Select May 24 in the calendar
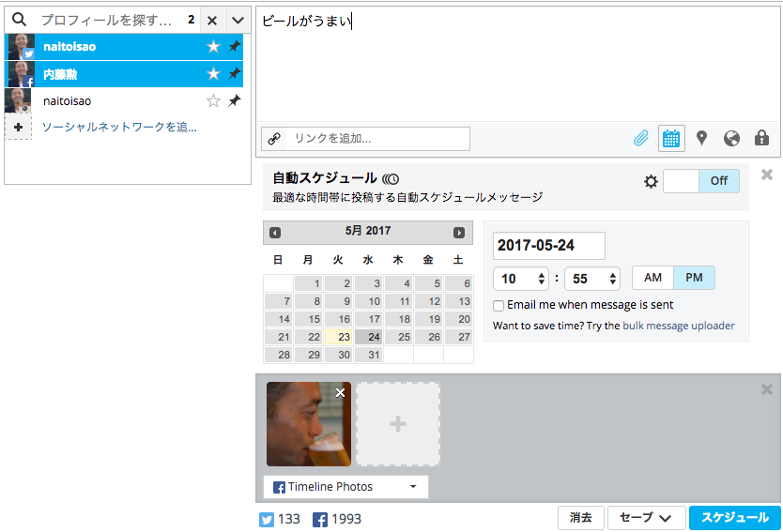The width and height of the screenshot is (783, 532). click(369, 337)
